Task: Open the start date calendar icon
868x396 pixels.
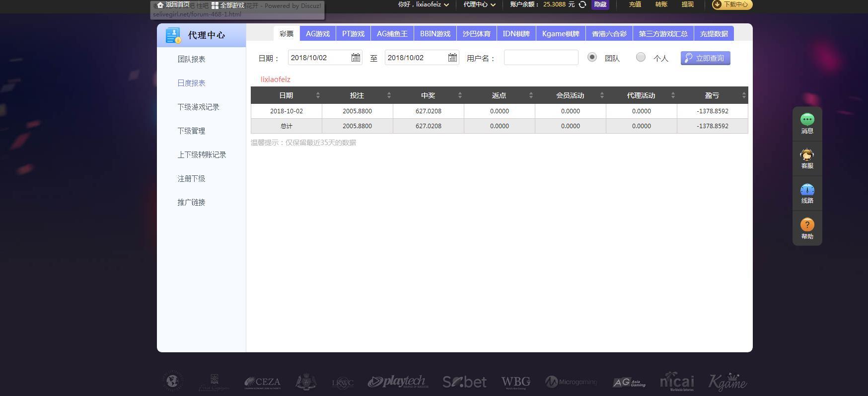Action: coord(356,58)
